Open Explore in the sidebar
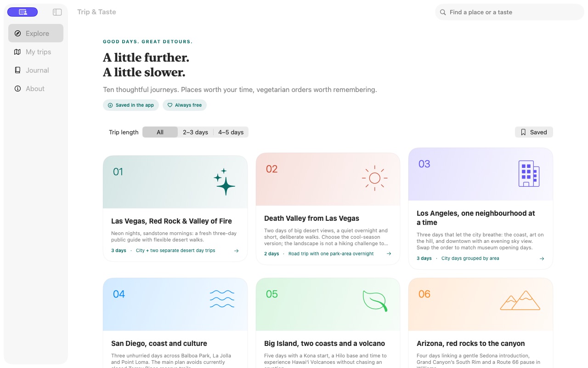Image resolution: width=588 pixels, height=368 pixels. pos(36,33)
